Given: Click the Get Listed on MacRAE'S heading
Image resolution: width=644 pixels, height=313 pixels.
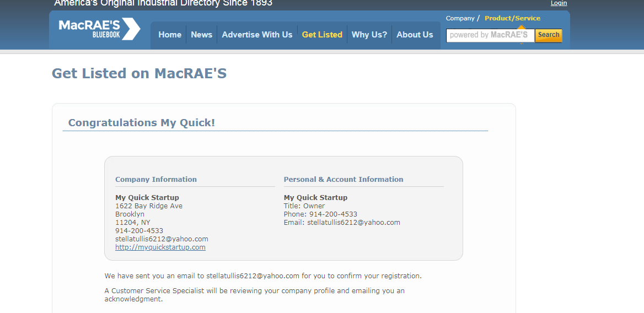Looking at the screenshot, I should click(x=139, y=73).
